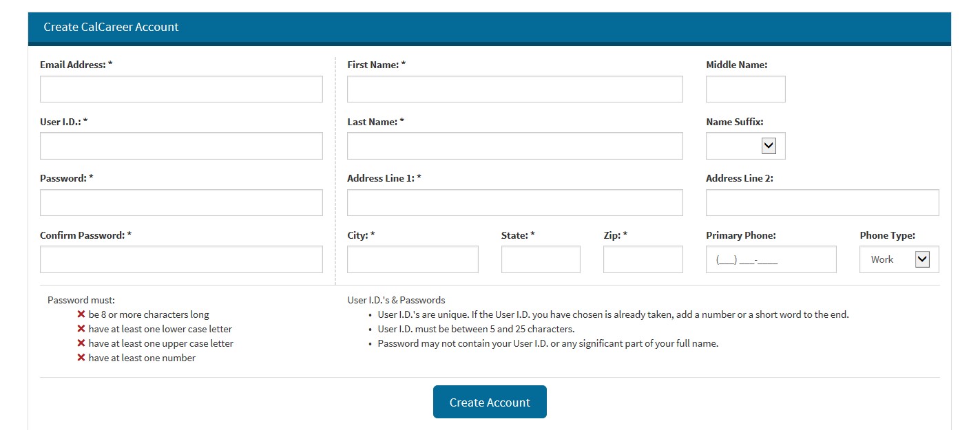Image resolution: width=980 pixels, height=430 pixels.
Task: Click the red X beside '8 or more characters long'
Action: click(81, 314)
